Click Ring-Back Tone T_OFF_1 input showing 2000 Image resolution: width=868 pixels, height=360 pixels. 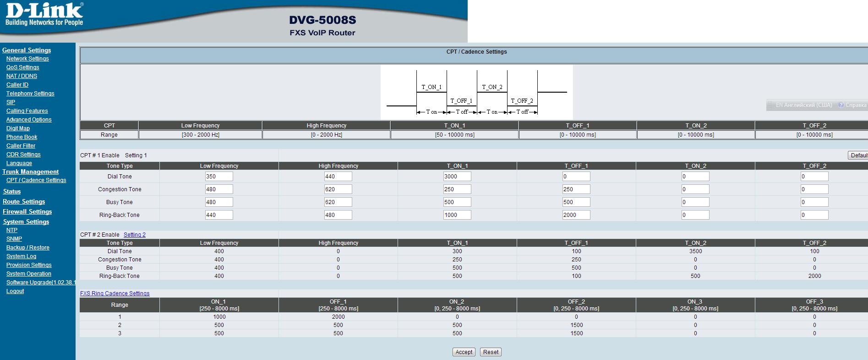point(576,215)
